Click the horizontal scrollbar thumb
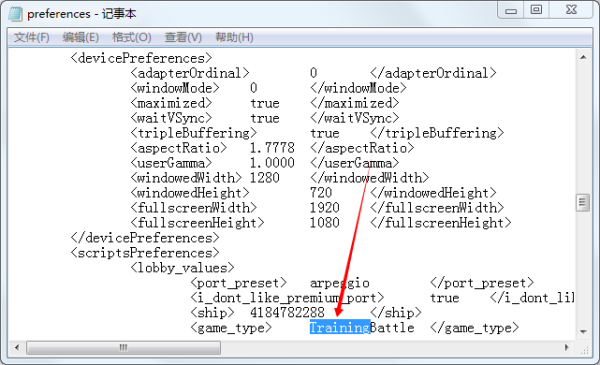This screenshot has width=600, height=365. click(x=123, y=348)
